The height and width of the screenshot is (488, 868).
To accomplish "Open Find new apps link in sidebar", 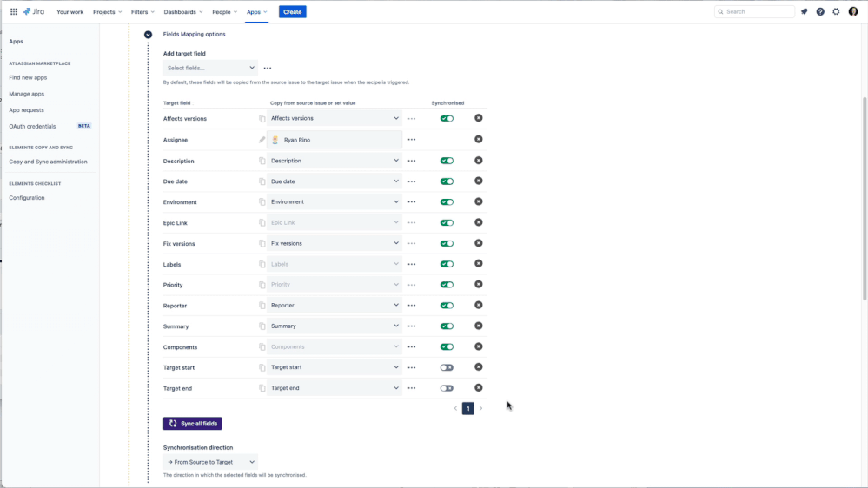I will 28,77.
